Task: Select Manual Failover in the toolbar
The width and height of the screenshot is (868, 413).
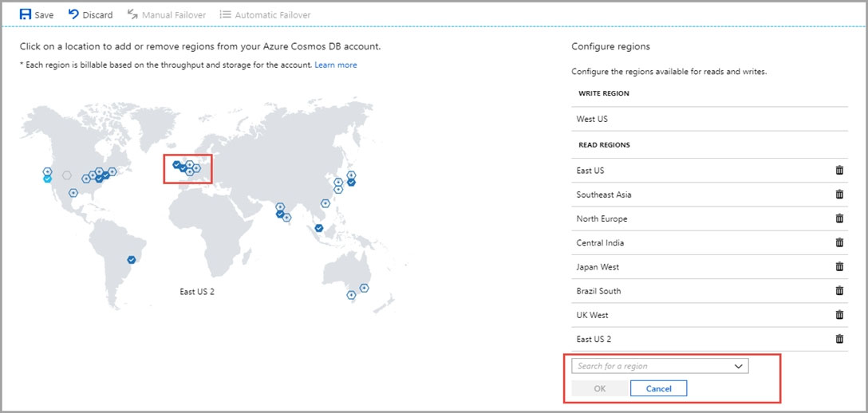Action: (167, 15)
